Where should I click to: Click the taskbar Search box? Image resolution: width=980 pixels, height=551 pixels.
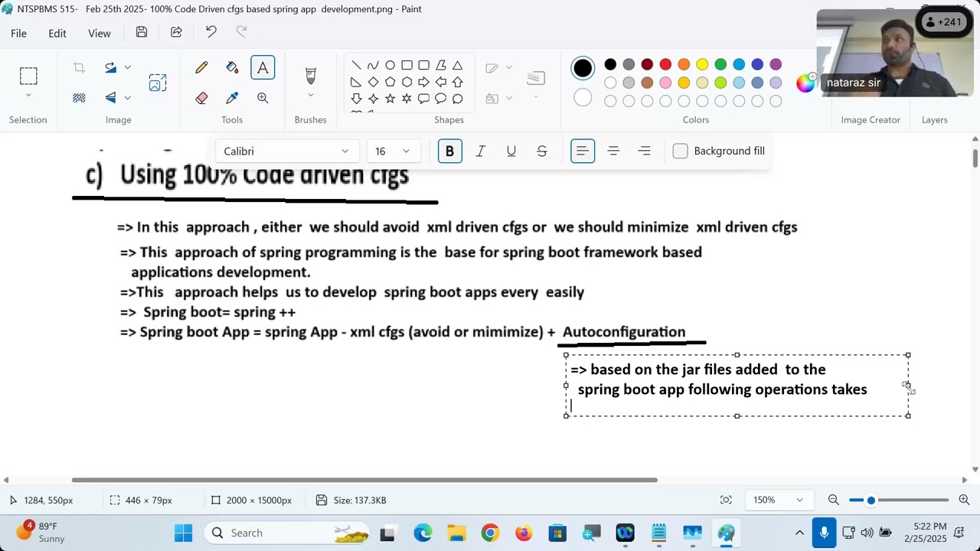288,533
